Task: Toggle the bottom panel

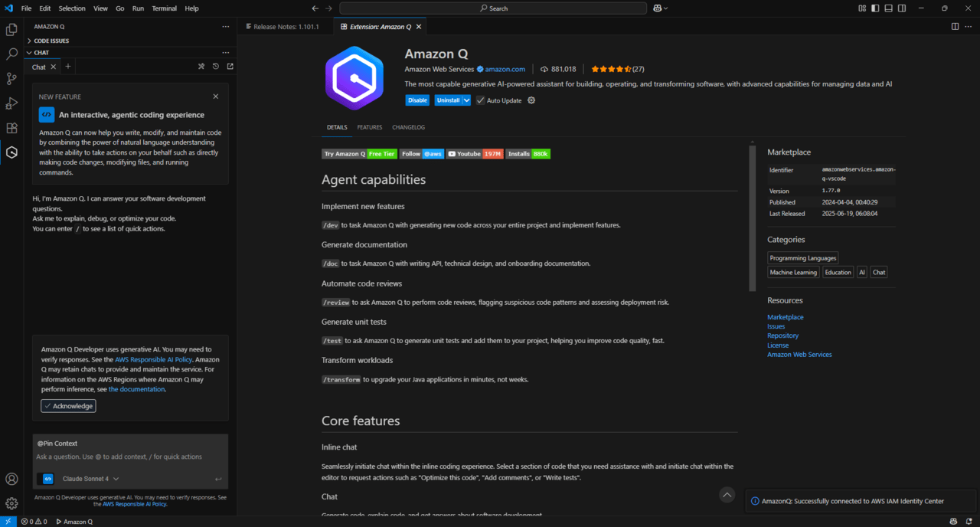Action: pos(889,8)
